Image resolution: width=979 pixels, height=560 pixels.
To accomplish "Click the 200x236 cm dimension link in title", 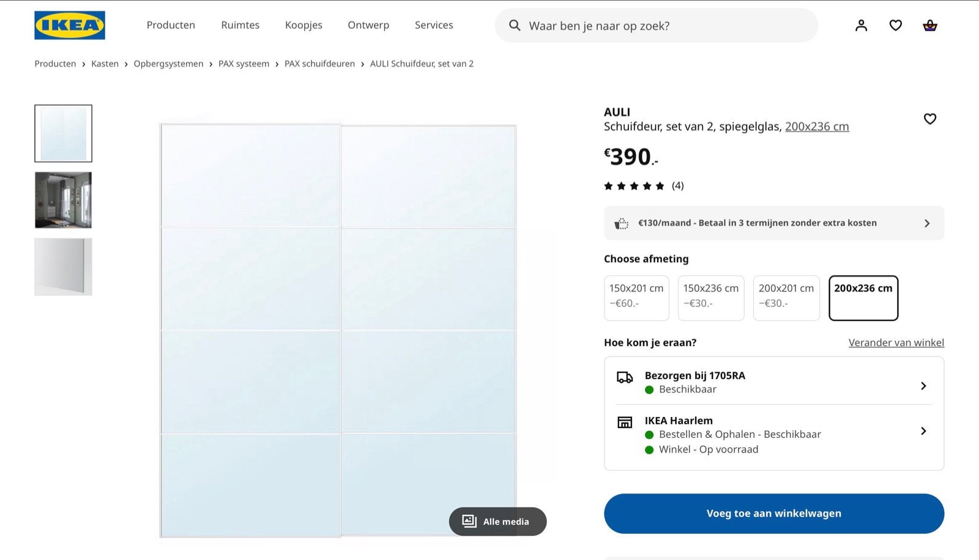I will point(817,127).
